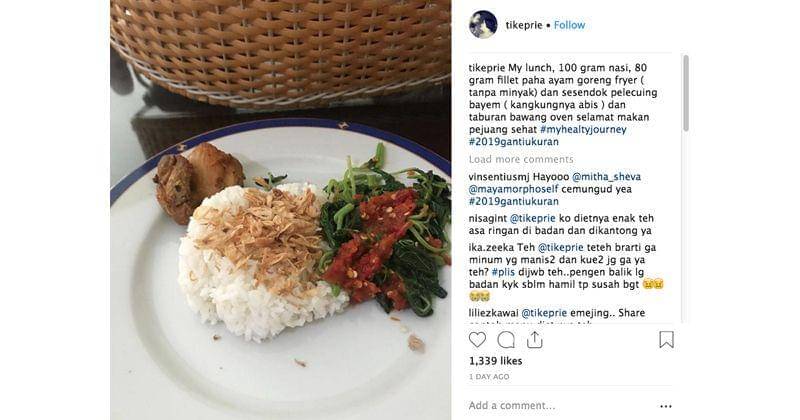Follow the tikeprie account
Viewport: 800px width, 420px height.
(x=569, y=25)
